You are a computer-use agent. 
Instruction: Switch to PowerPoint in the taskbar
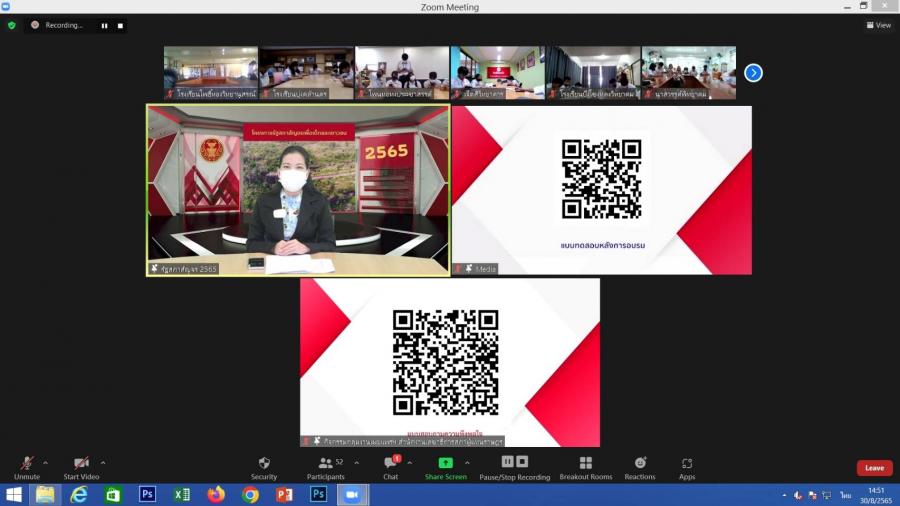click(x=284, y=494)
